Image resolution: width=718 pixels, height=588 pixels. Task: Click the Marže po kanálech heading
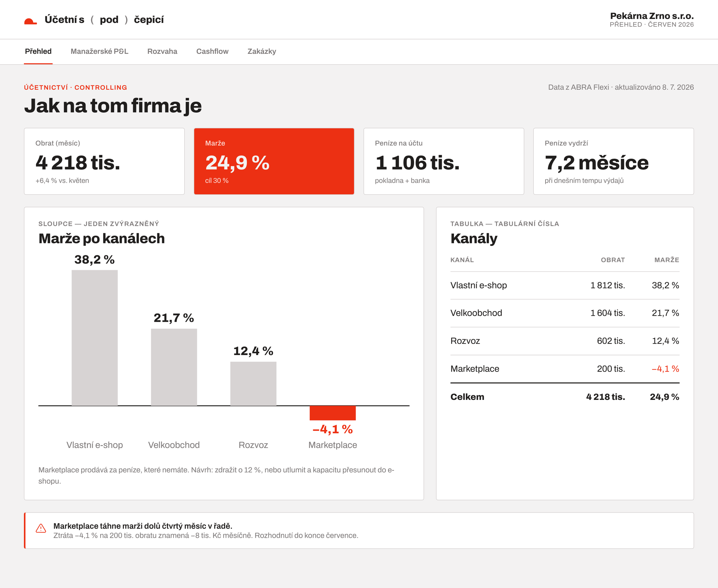pyautogui.click(x=102, y=239)
